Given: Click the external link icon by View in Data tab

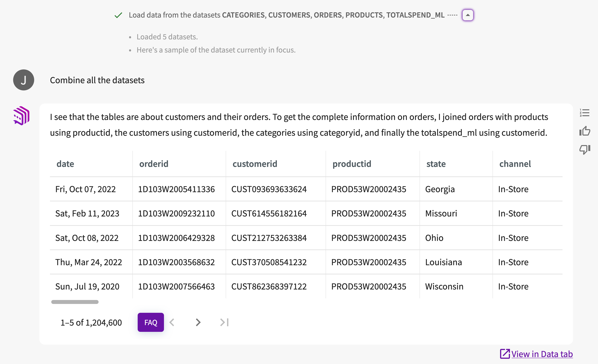Looking at the screenshot, I should coord(505,354).
